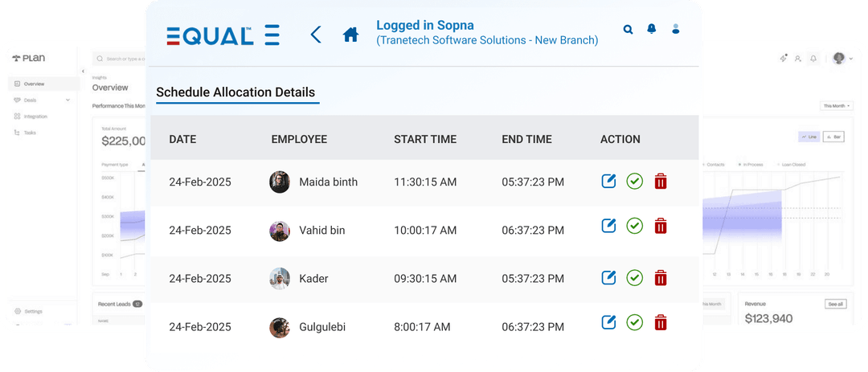Open the This Month dropdown

[836, 106]
